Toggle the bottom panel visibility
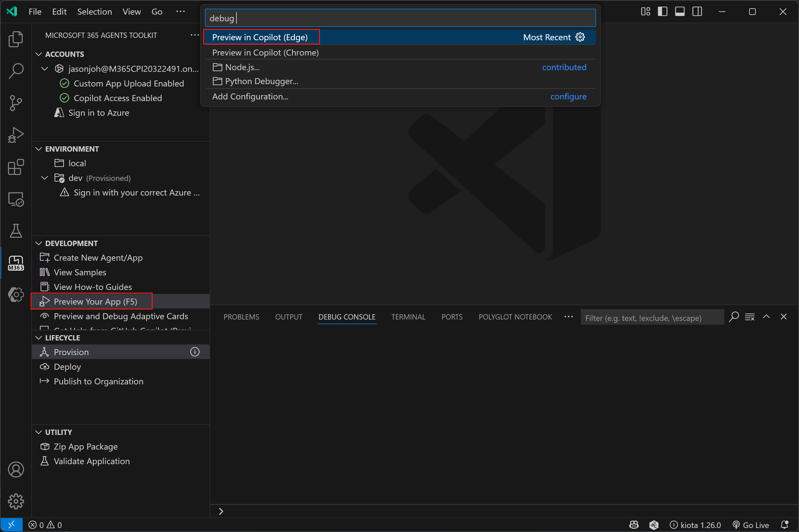 click(680, 11)
